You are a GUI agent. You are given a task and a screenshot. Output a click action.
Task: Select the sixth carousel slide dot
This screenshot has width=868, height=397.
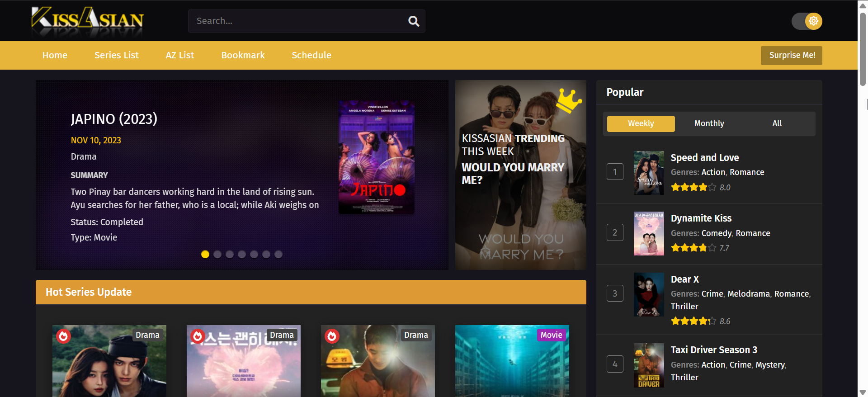[x=266, y=254]
